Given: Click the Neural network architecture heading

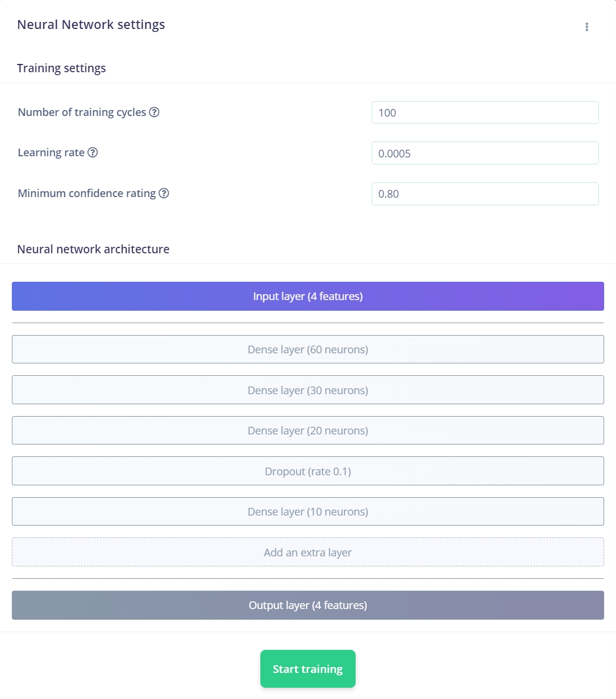Looking at the screenshot, I should coord(93,249).
